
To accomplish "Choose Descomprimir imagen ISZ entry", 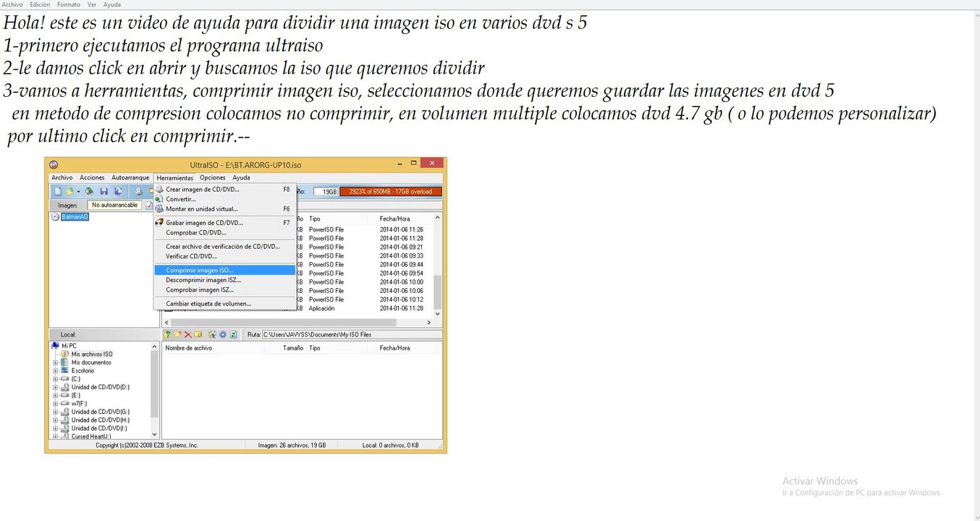I will (x=225, y=280).
